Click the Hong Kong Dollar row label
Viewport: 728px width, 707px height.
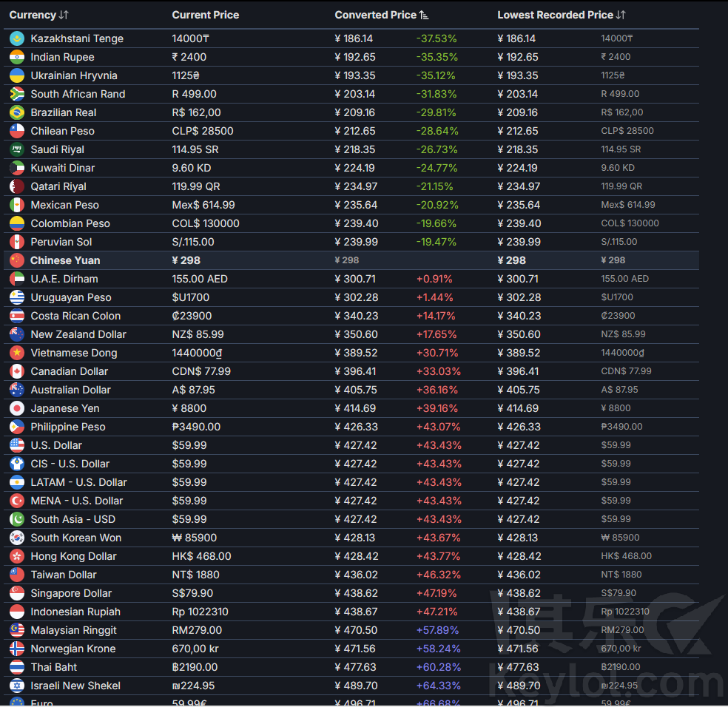pos(73,556)
